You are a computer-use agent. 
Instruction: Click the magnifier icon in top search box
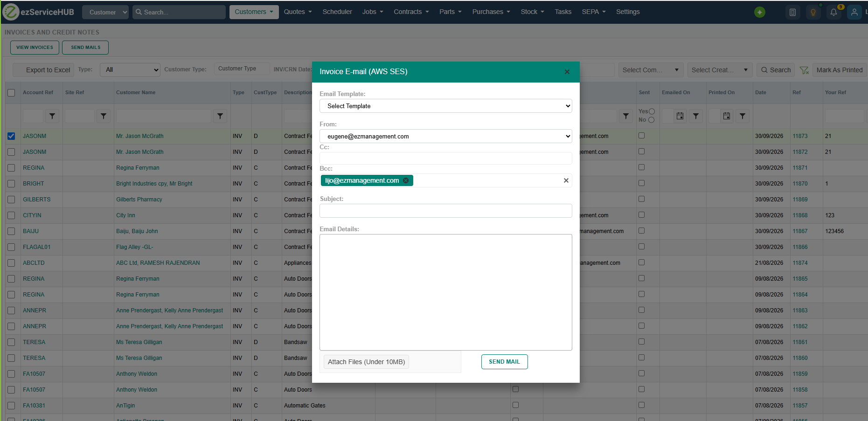[x=139, y=12]
